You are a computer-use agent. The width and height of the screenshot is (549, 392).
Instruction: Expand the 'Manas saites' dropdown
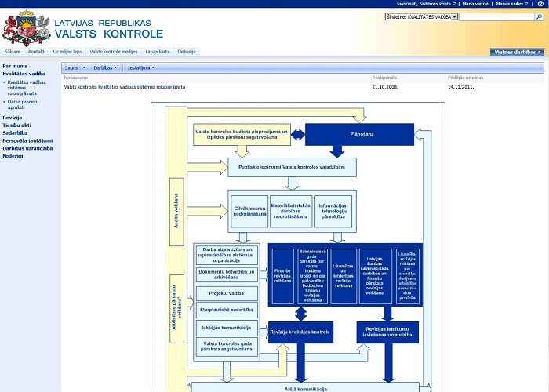click(512, 4)
